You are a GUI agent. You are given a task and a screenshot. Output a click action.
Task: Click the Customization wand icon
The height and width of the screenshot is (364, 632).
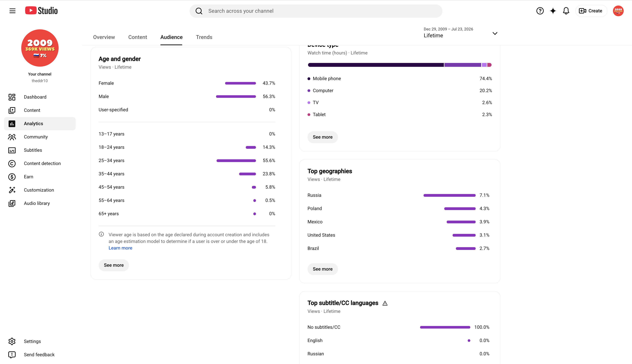click(x=12, y=190)
